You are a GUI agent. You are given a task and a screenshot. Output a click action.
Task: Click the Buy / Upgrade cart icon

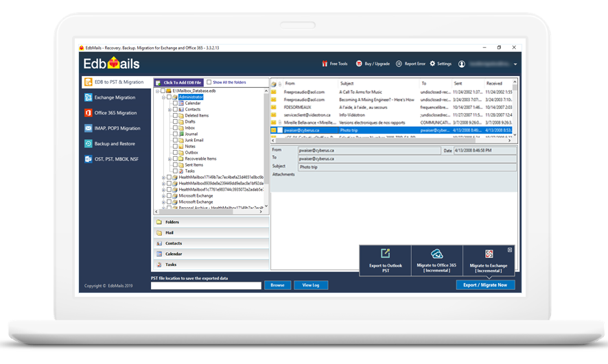(x=359, y=64)
